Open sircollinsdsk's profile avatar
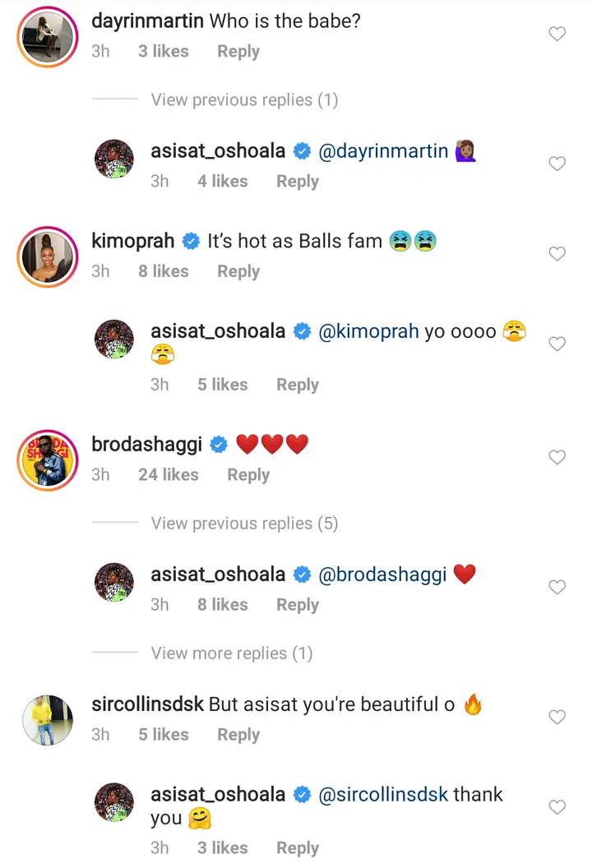 tap(47, 718)
